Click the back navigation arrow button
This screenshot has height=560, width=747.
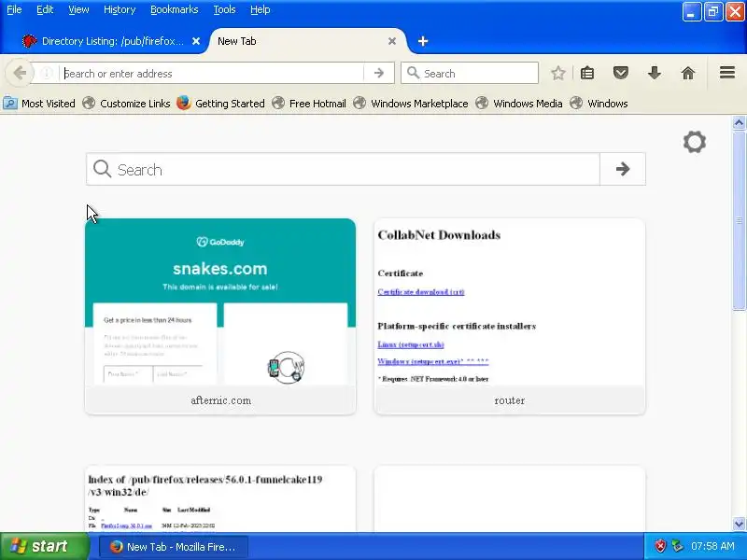[x=20, y=74]
